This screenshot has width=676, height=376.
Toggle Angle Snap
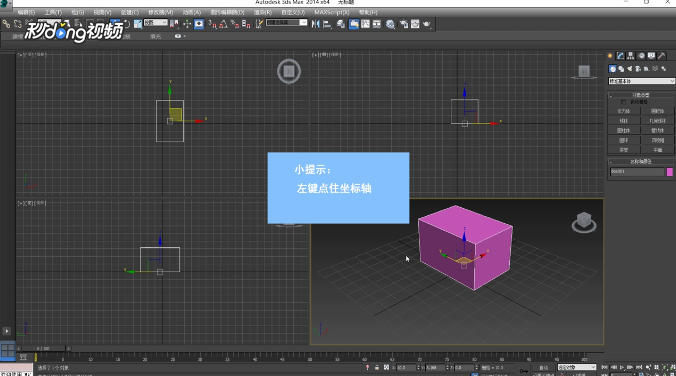pyautogui.click(x=223, y=24)
